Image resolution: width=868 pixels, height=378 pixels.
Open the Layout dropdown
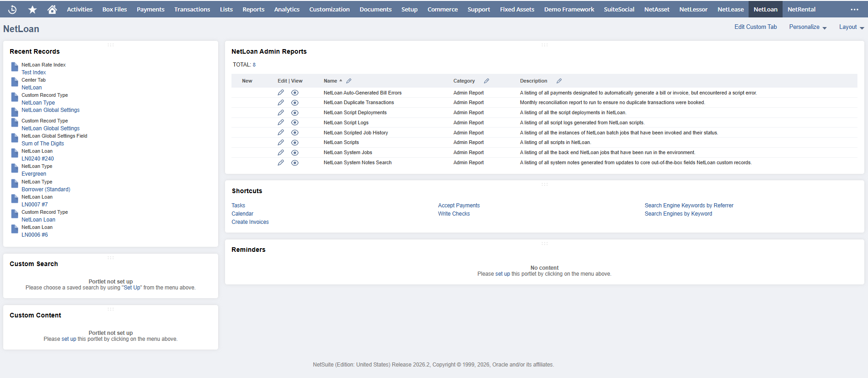pos(851,27)
